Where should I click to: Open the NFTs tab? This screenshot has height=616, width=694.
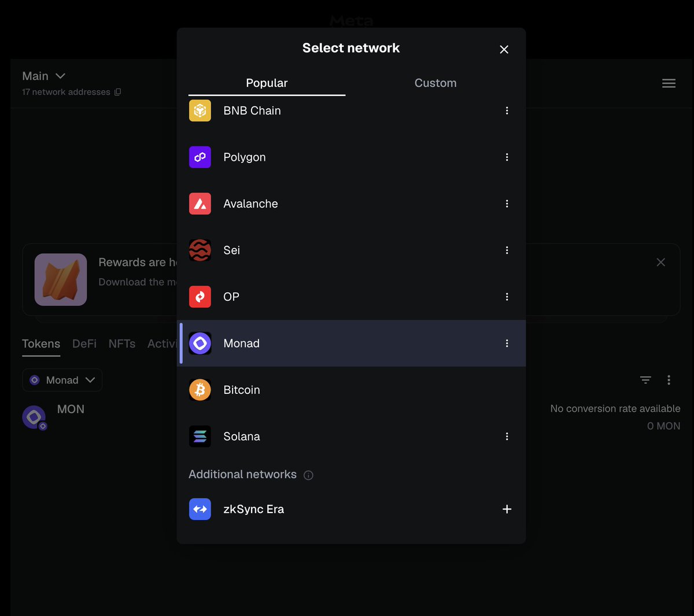pos(122,344)
